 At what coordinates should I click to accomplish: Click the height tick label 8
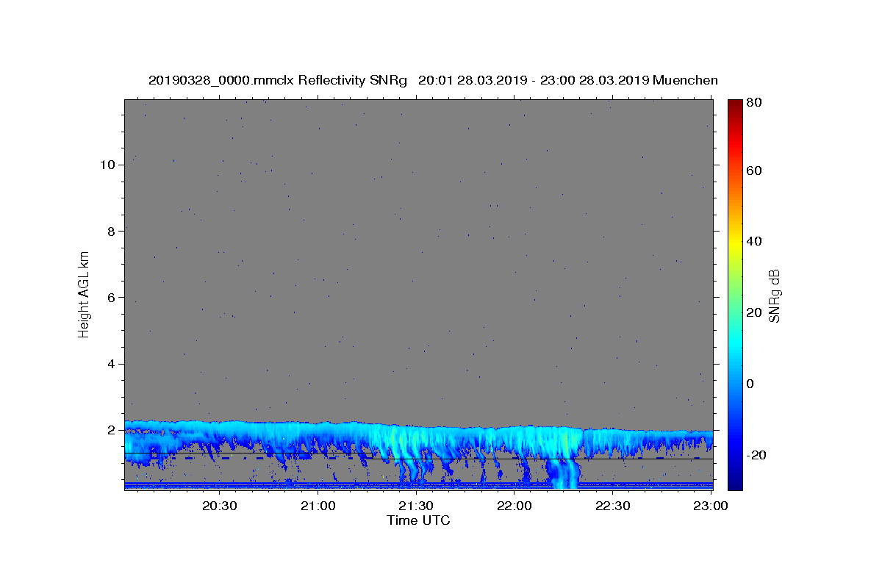point(110,231)
